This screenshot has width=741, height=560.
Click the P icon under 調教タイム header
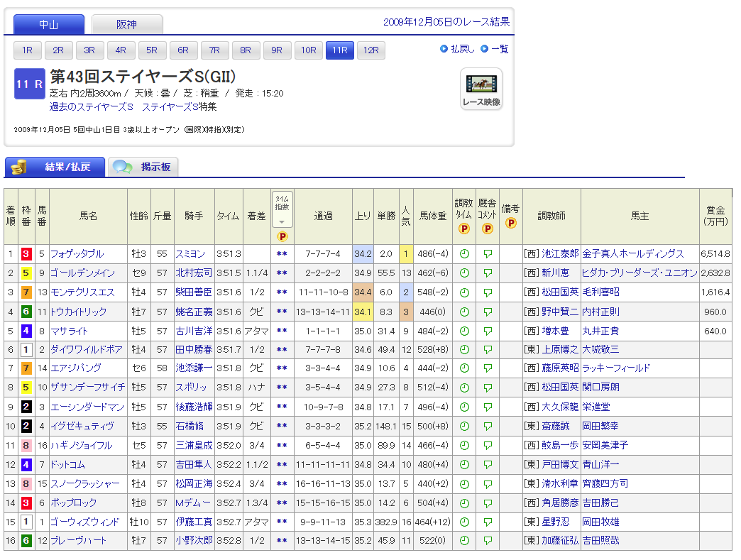pos(464,229)
